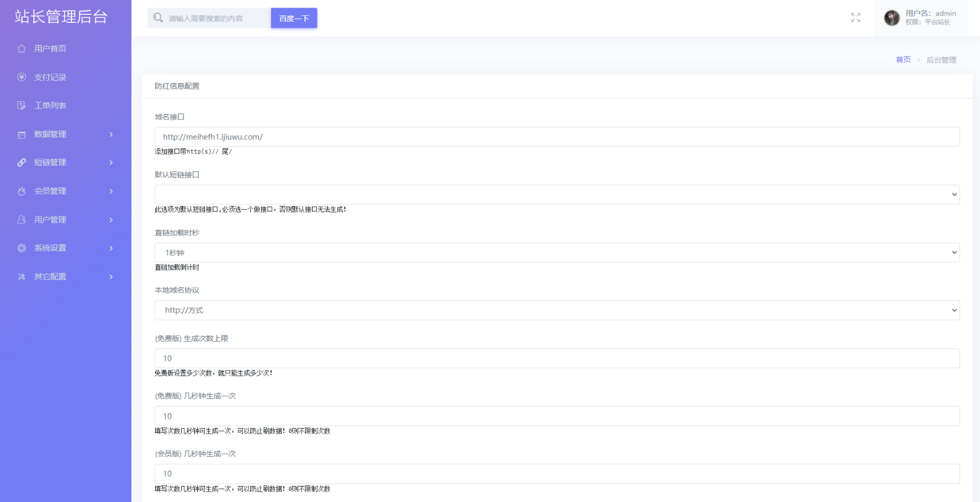Click the link icon beside 短链管理
Viewport: 980px width, 502px height.
pos(22,163)
